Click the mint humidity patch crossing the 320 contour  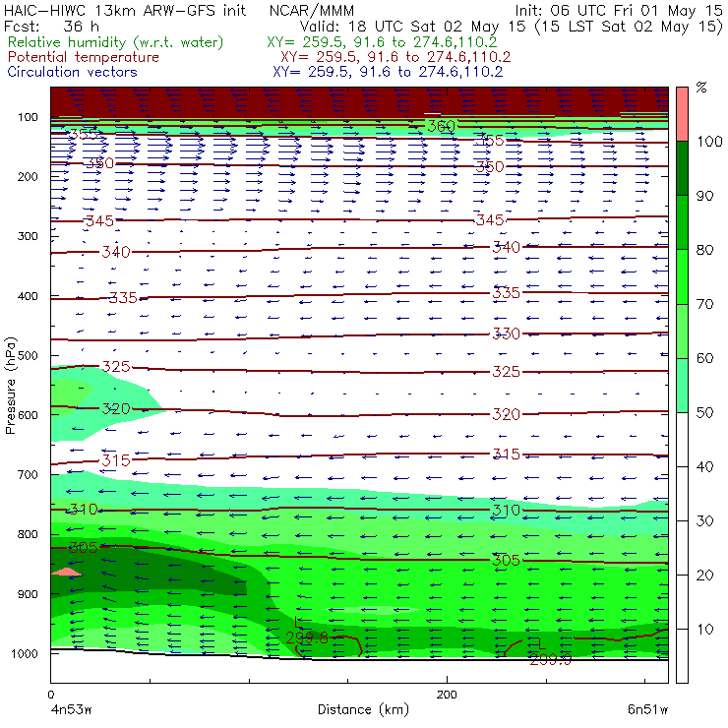coord(99,403)
